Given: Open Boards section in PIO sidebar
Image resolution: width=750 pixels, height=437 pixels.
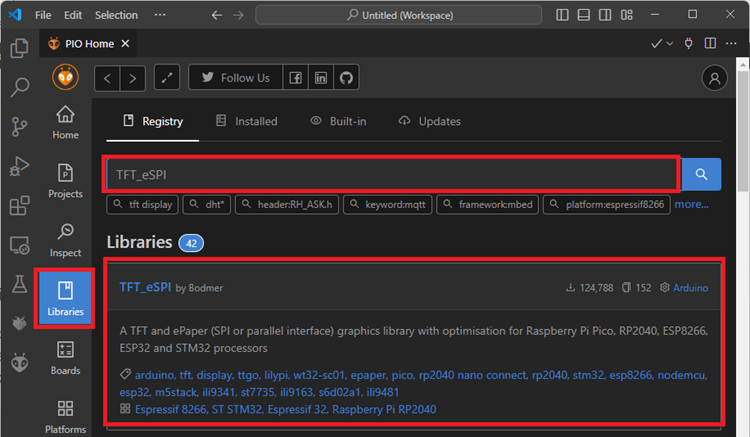Looking at the screenshot, I should click(x=66, y=358).
